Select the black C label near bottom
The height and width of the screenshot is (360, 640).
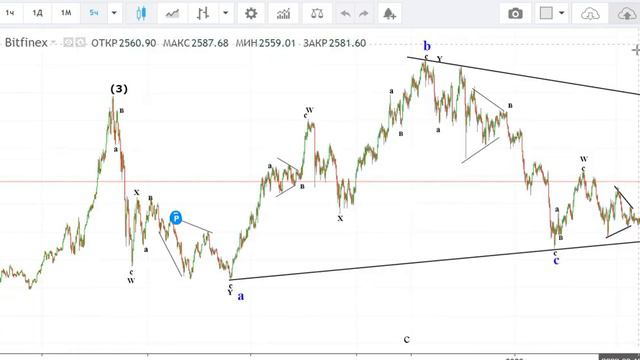407,339
